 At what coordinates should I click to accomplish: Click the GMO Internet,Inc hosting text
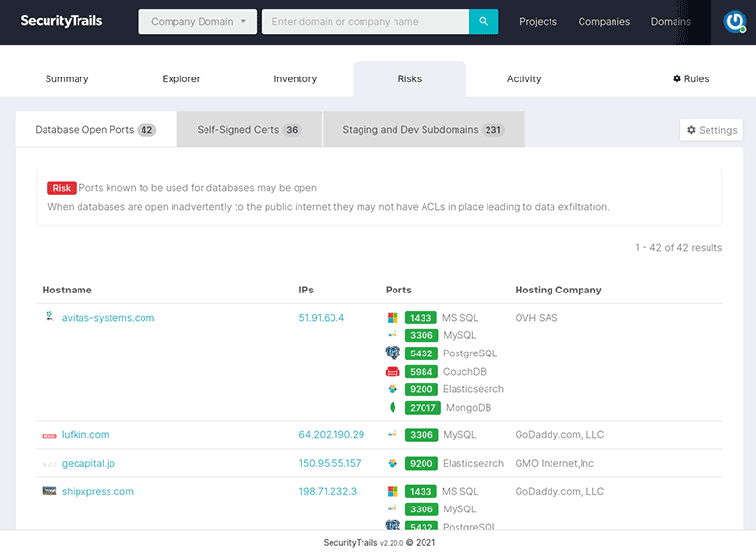click(554, 463)
